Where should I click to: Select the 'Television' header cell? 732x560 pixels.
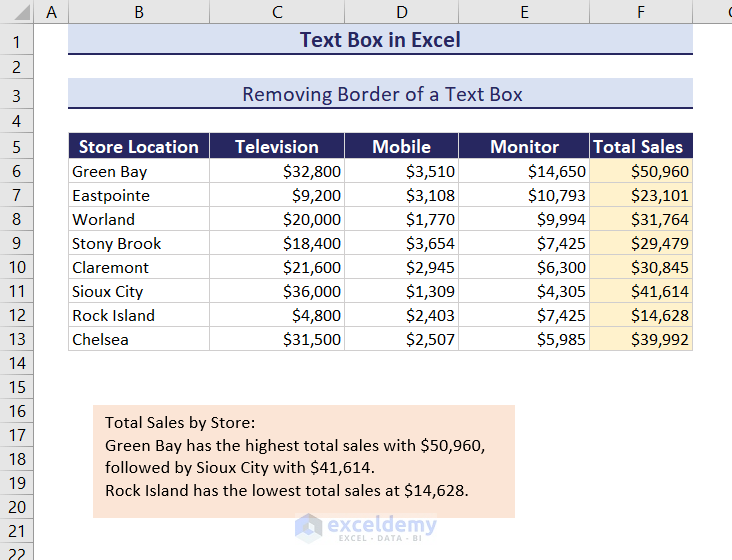pos(277,147)
